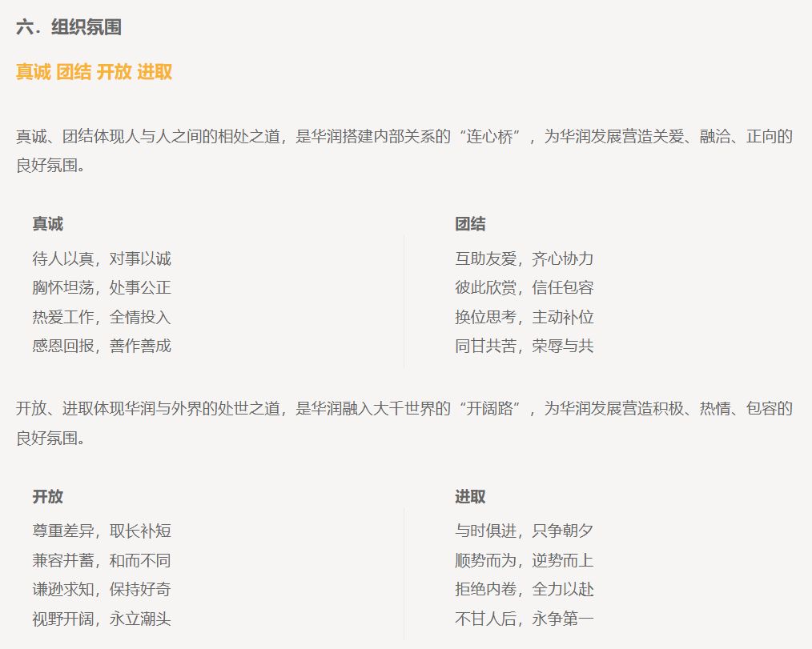Click the bold column title '进取'
812x649 pixels.
pyautogui.click(x=470, y=496)
